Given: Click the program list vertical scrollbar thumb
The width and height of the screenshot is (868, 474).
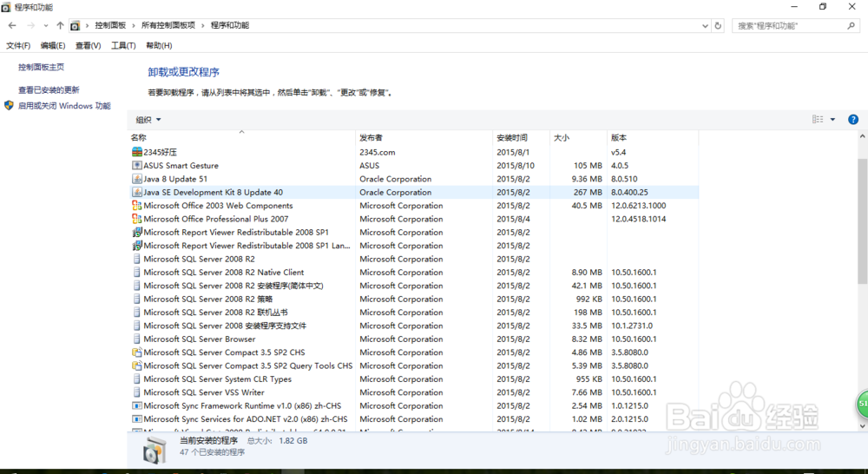Looking at the screenshot, I should 863,221.
